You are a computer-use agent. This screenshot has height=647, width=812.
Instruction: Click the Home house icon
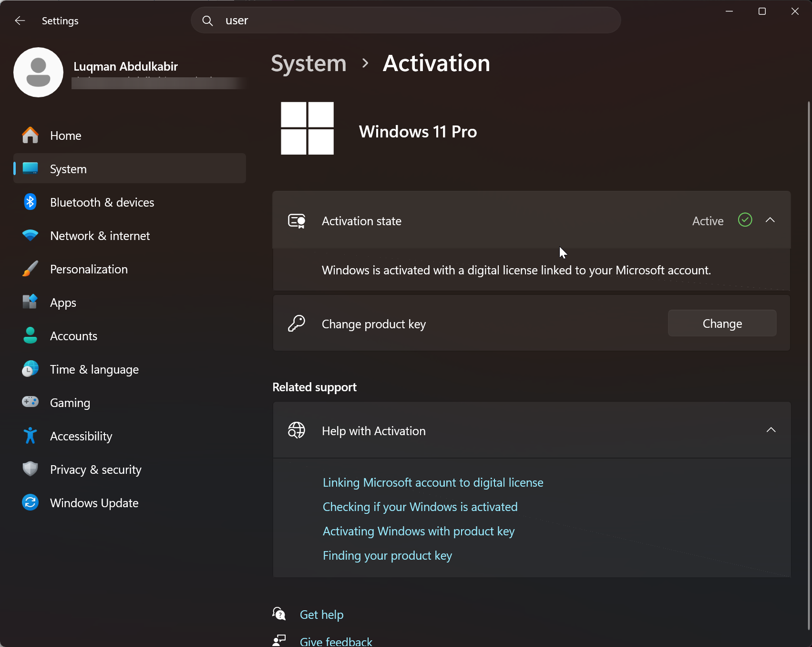tap(30, 136)
